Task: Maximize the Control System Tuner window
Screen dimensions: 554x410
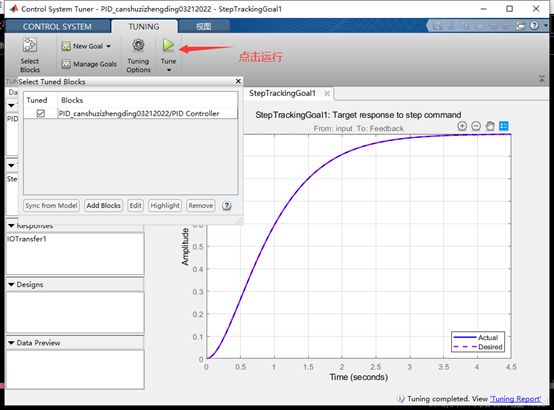Action: pos(509,9)
